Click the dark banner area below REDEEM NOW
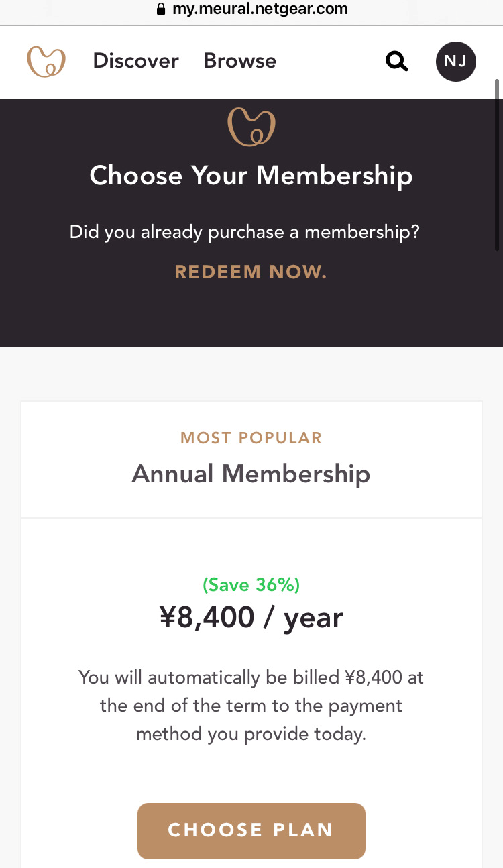 (251, 315)
